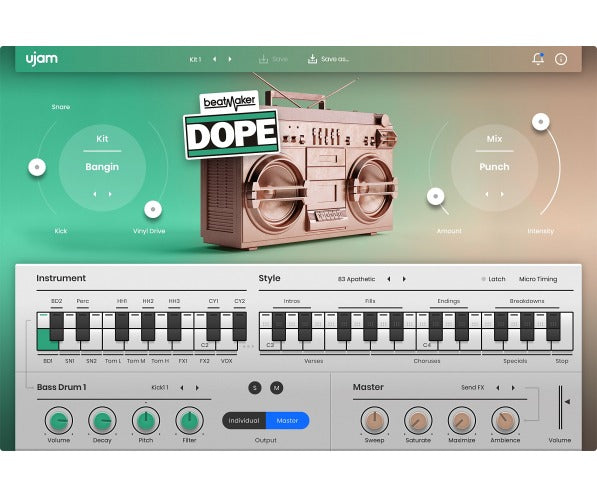Viewport: 597px width, 497px height.
Task: Go to previous Style before 83 Apathetic
Action: 389,279
